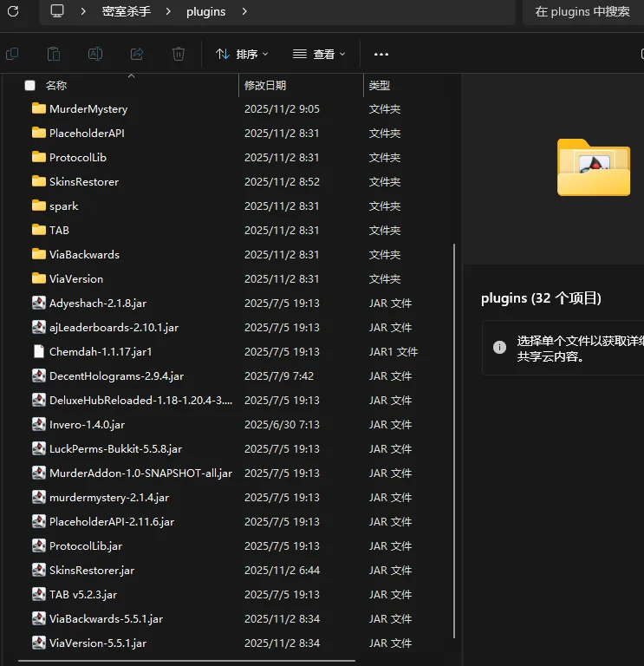644x666 pixels.
Task: Click the plugins breadcrumb segment
Action: (x=206, y=11)
